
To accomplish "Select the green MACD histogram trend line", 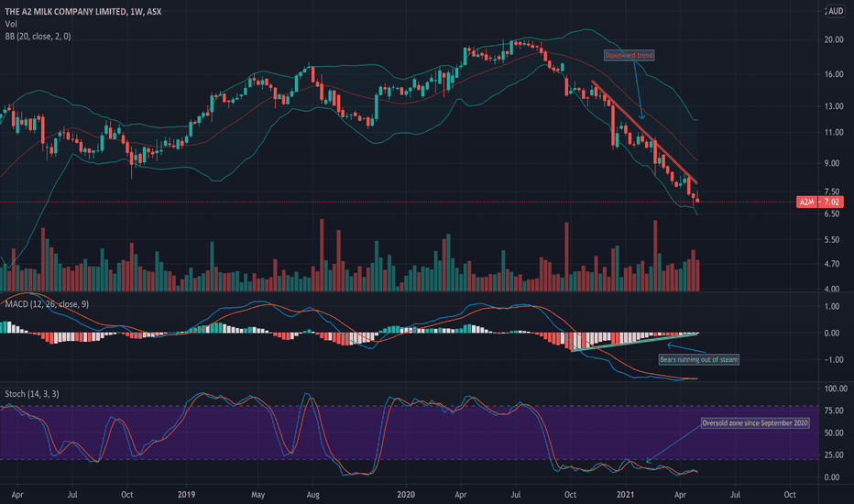I will (x=634, y=342).
